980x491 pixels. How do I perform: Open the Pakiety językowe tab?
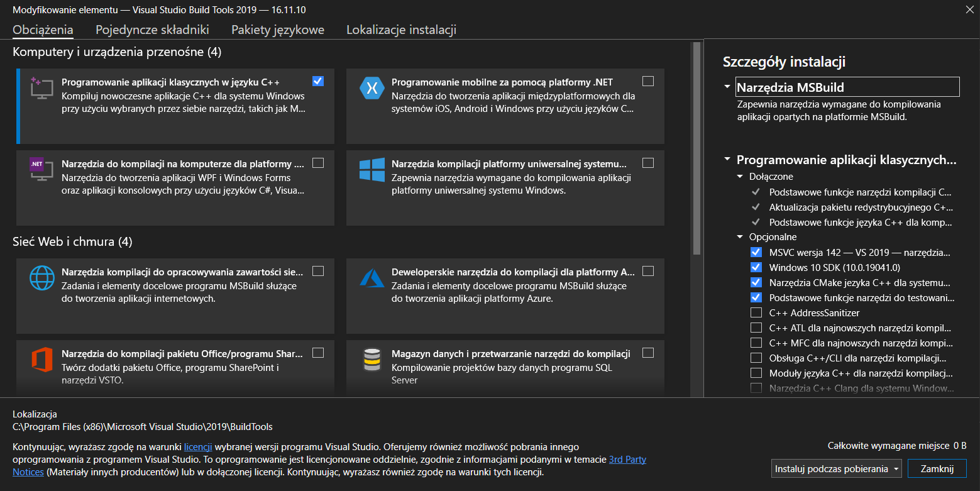pyautogui.click(x=278, y=30)
